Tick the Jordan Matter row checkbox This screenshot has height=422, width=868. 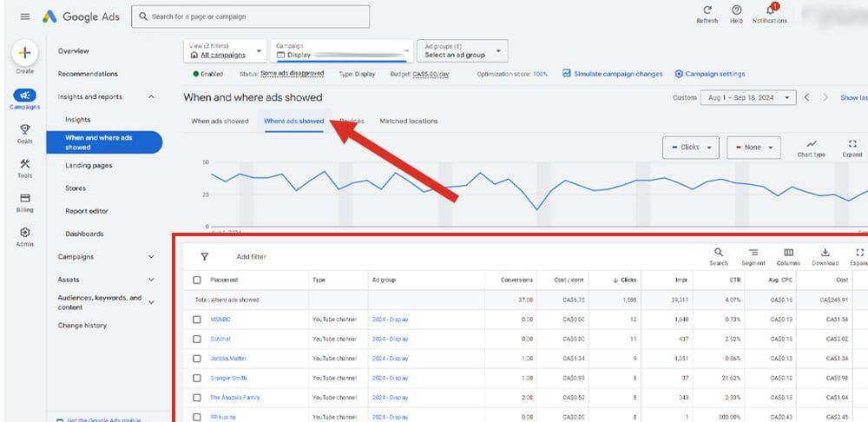click(x=197, y=359)
